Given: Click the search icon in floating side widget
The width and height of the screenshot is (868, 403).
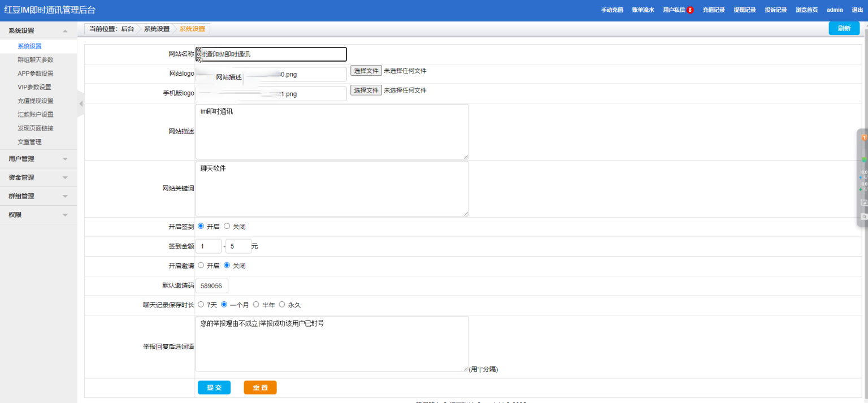Looking at the screenshot, I should [x=863, y=216].
